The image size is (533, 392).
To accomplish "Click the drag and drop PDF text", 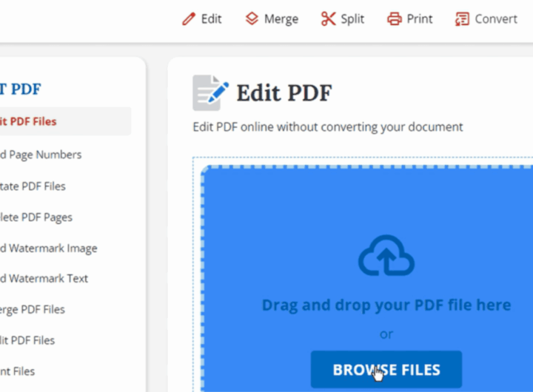I will pos(386,305).
